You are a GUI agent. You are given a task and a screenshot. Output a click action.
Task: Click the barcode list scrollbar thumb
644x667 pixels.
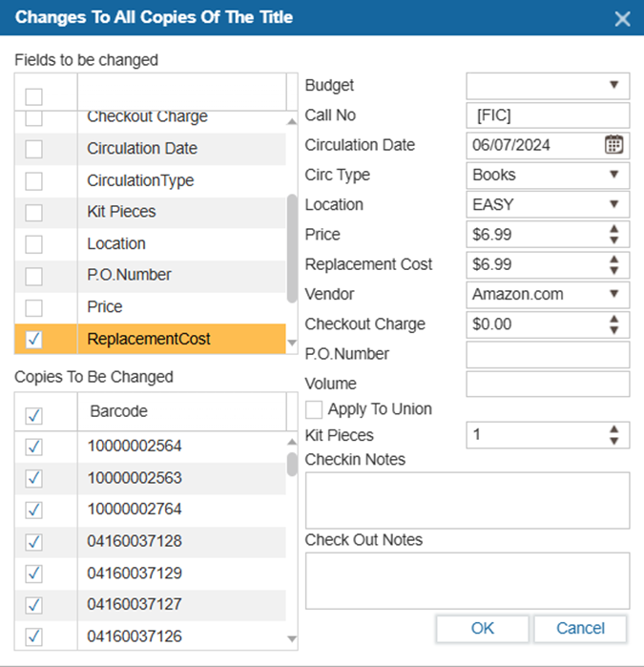(x=292, y=465)
